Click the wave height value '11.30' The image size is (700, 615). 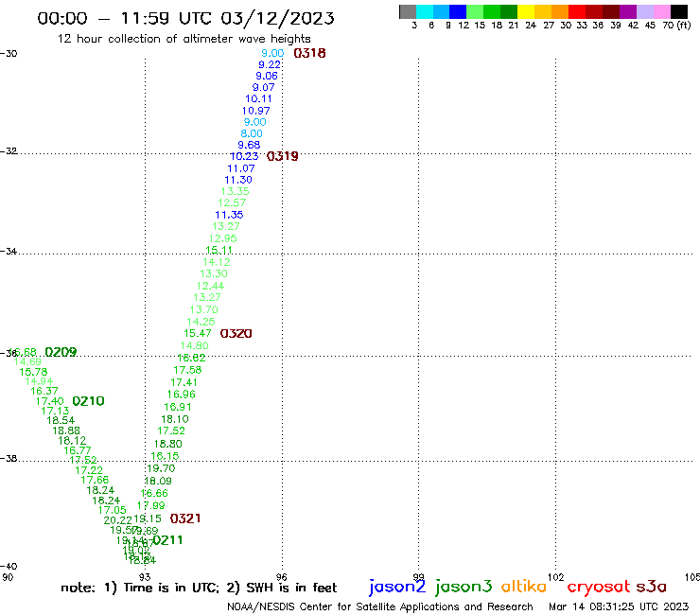pyautogui.click(x=238, y=180)
